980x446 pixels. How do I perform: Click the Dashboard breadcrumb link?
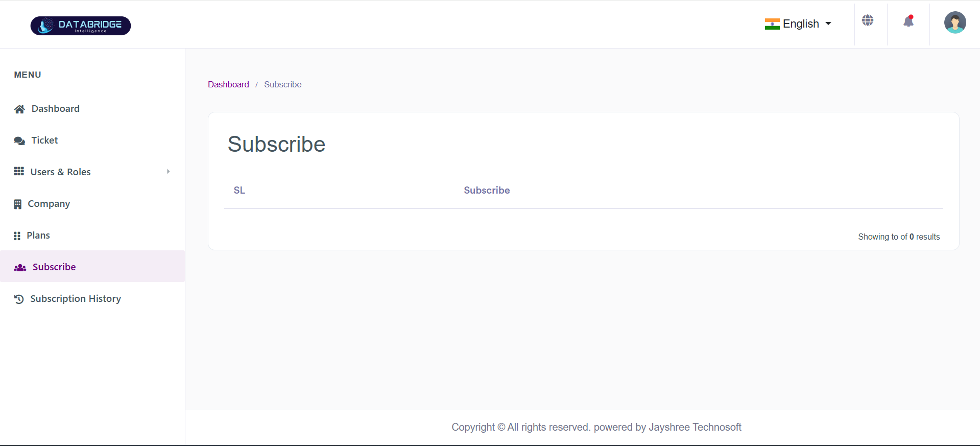pos(228,84)
